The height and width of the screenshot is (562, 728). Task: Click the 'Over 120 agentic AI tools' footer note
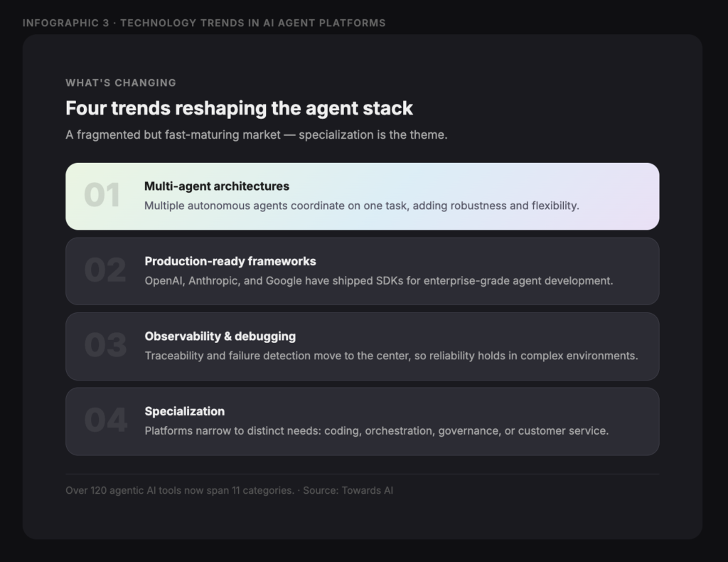[x=230, y=490]
